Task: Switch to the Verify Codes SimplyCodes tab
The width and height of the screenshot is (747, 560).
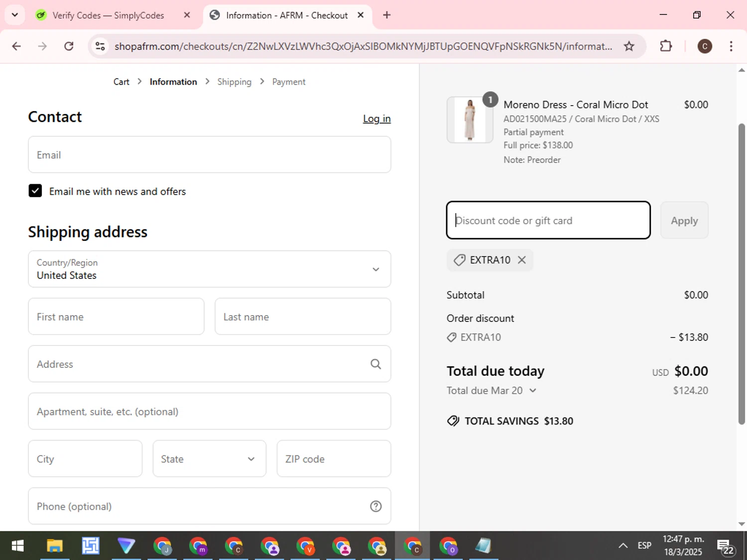Action: pyautogui.click(x=108, y=15)
